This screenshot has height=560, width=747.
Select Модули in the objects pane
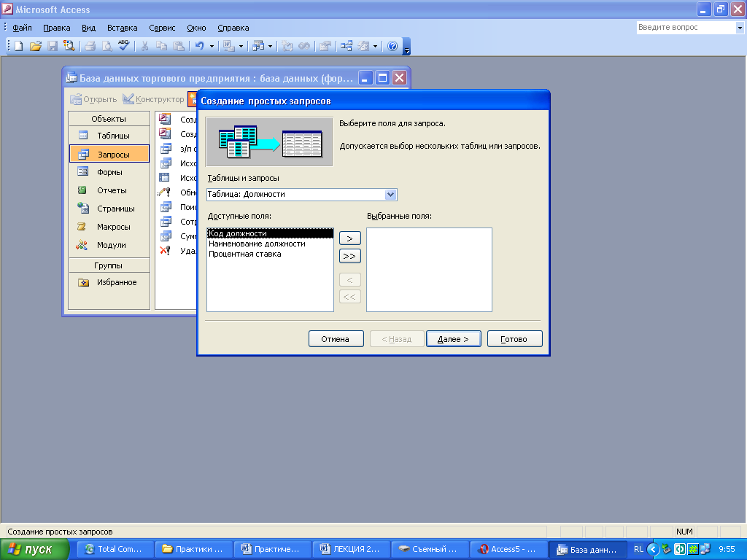(x=109, y=245)
